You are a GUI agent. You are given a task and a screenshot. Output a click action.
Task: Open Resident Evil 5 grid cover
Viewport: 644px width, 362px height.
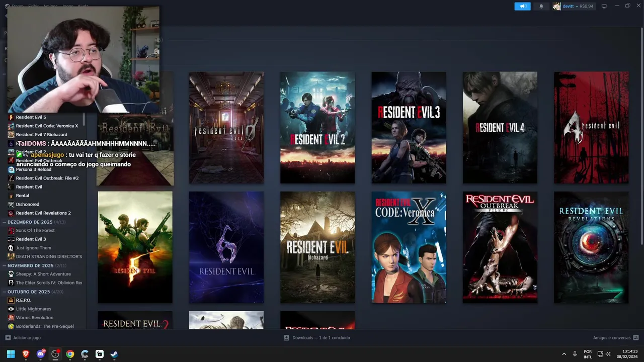point(135,247)
